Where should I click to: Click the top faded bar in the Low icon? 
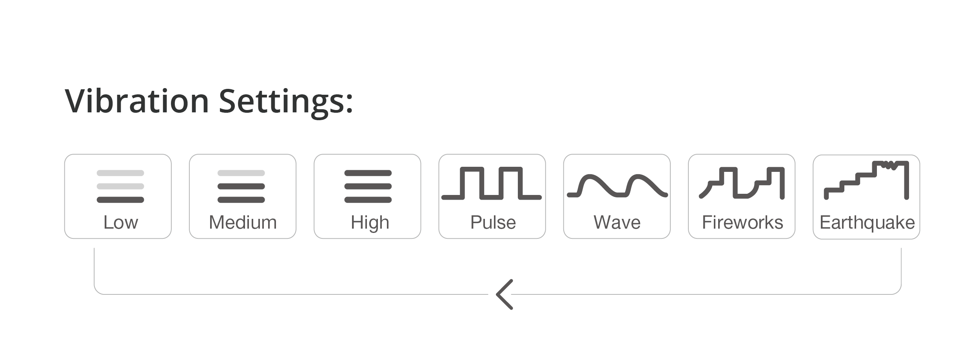click(x=120, y=173)
